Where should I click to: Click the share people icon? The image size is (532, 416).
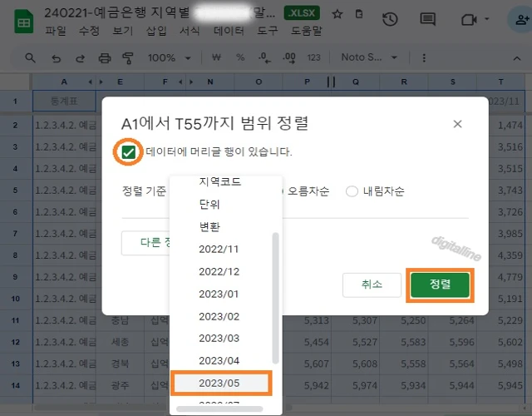(521, 20)
